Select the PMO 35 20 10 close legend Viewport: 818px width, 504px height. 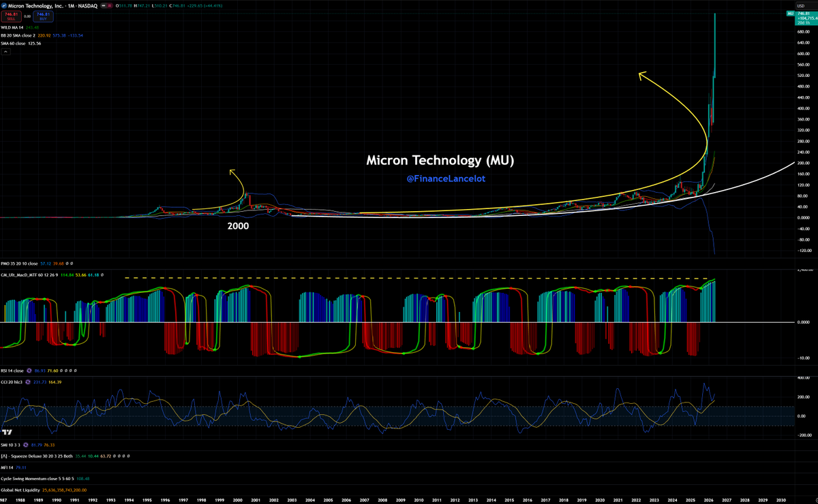tap(18, 263)
